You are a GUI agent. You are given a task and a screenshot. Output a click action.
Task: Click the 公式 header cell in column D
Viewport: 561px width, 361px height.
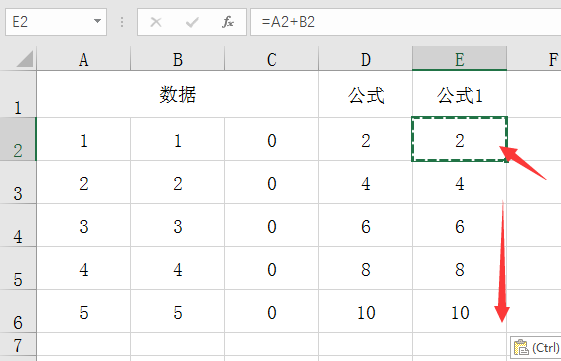click(365, 94)
